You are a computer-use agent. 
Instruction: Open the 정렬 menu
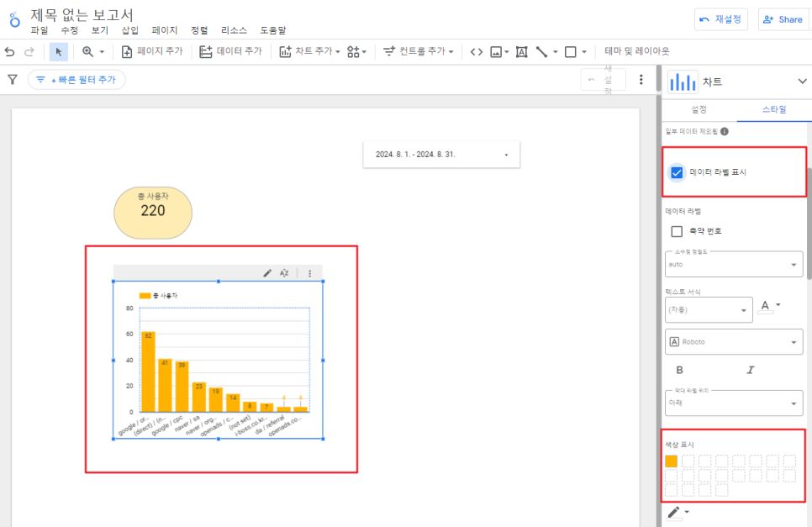(x=199, y=30)
